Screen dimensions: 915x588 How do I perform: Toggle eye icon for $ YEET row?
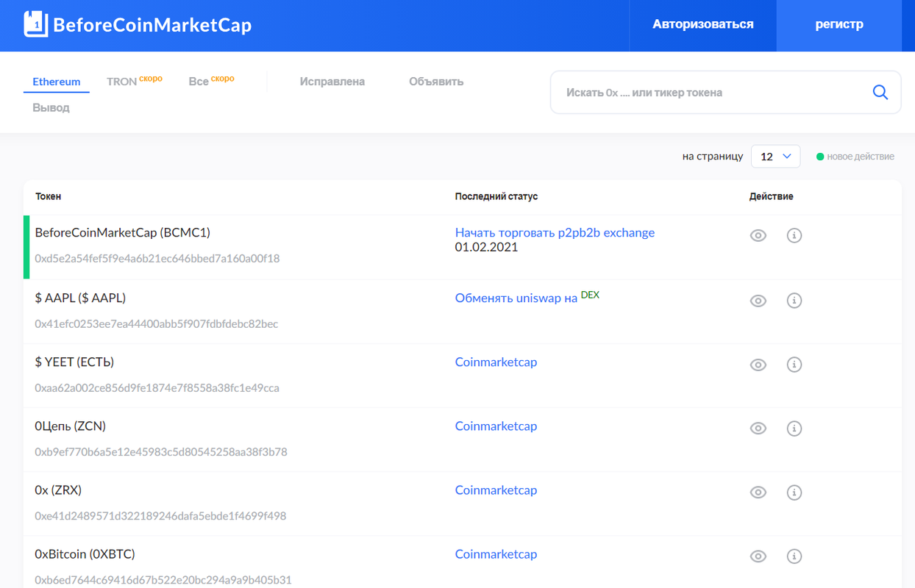click(x=758, y=365)
